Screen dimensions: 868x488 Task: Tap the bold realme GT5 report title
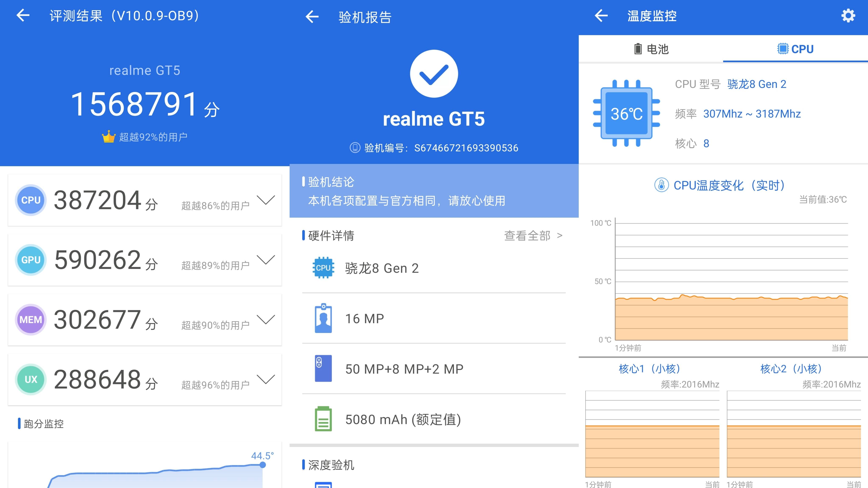click(434, 119)
